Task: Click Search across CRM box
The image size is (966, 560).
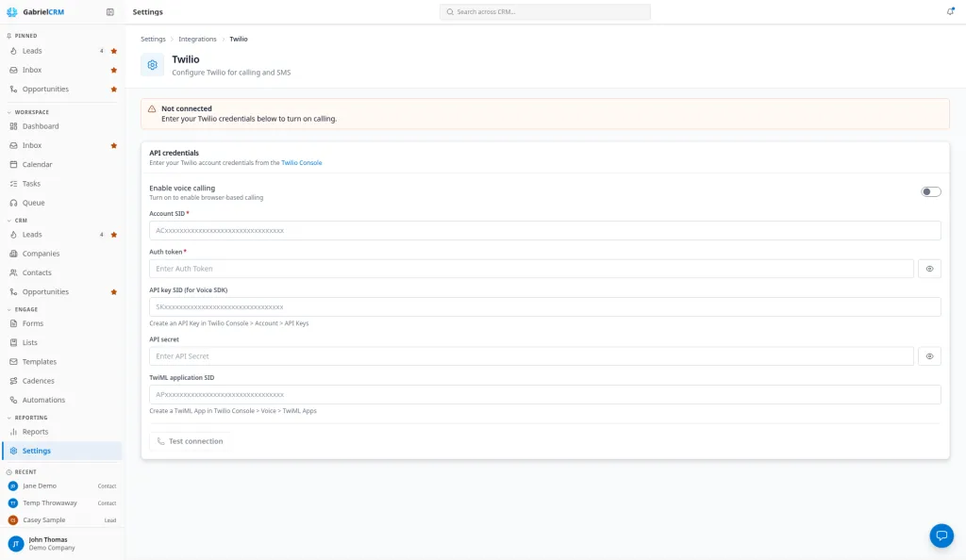Action: point(544,11)
